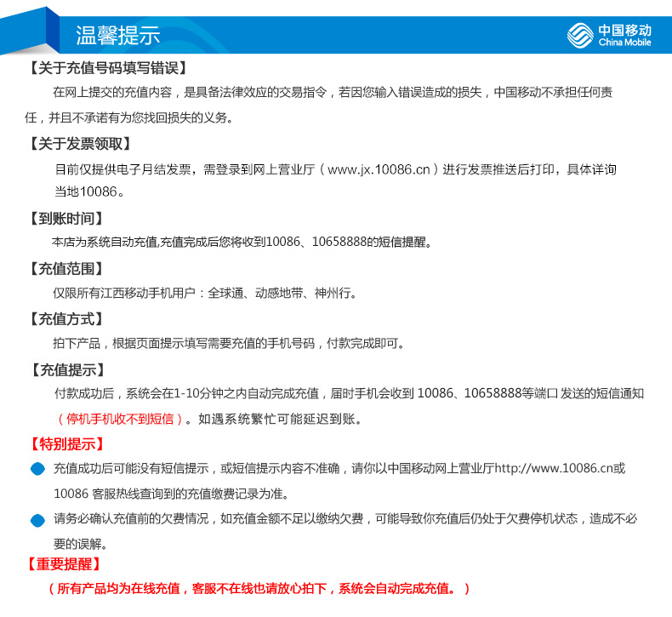
Task: Select red heading 【重要提醒】
Action: [64, 564]
